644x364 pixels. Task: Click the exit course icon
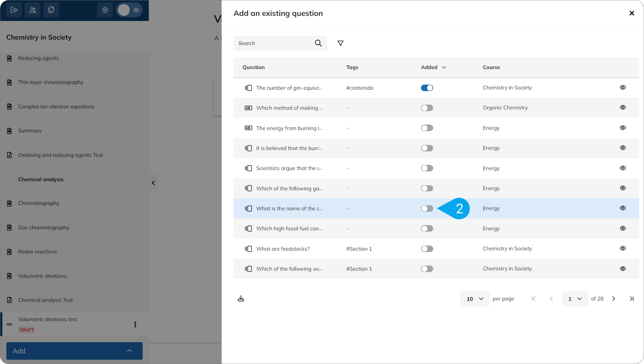coord(14,10)
